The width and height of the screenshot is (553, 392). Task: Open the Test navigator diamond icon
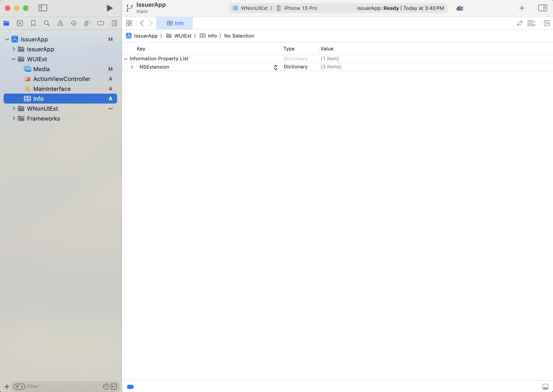74,23
